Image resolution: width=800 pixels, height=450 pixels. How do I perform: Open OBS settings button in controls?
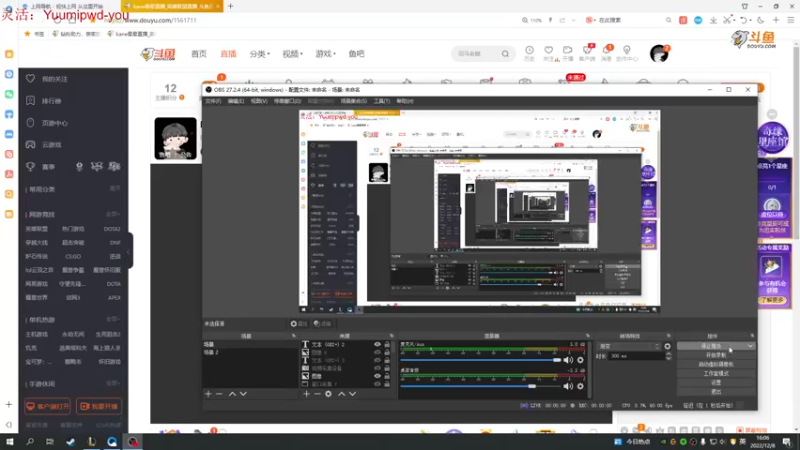click(716, 383)
